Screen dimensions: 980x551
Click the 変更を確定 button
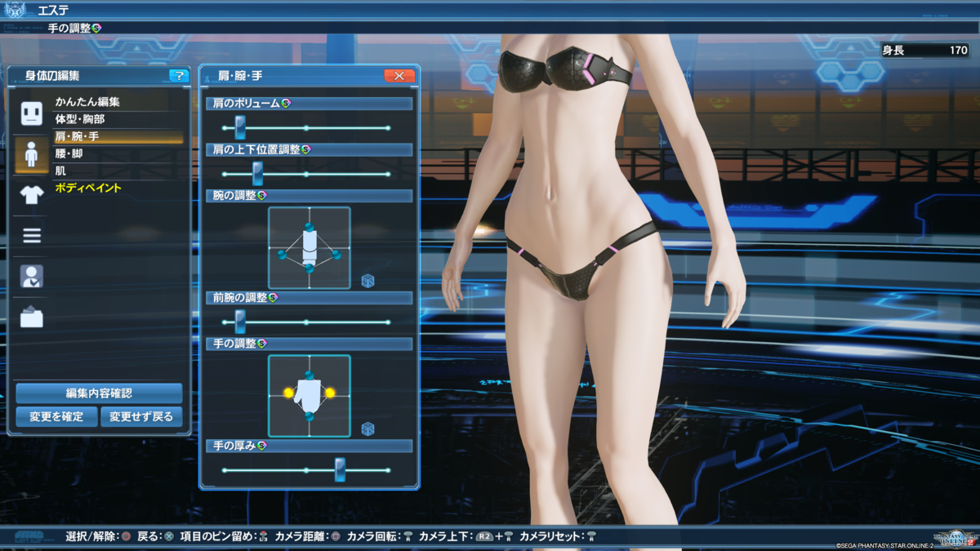pos(56,416)
